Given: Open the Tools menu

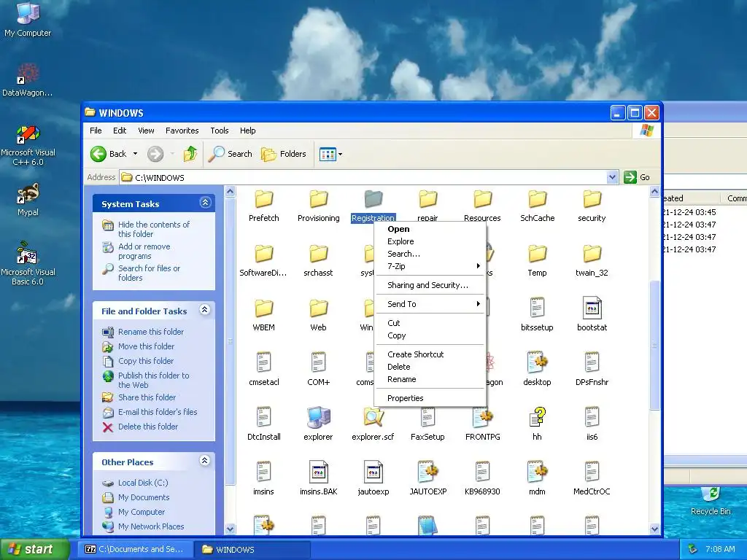Looking at the screenshot, I should pyautogui.click(x=220, y=131).
